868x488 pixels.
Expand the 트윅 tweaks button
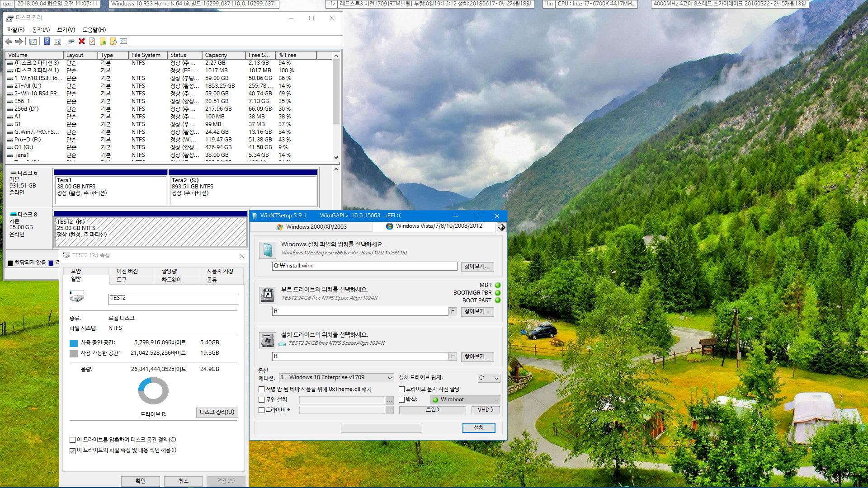pos(432,410)
